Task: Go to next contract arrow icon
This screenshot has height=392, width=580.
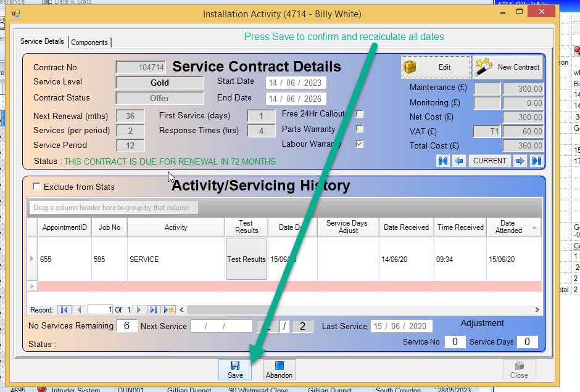Action: pyautogui.click(x=520, y=161)
